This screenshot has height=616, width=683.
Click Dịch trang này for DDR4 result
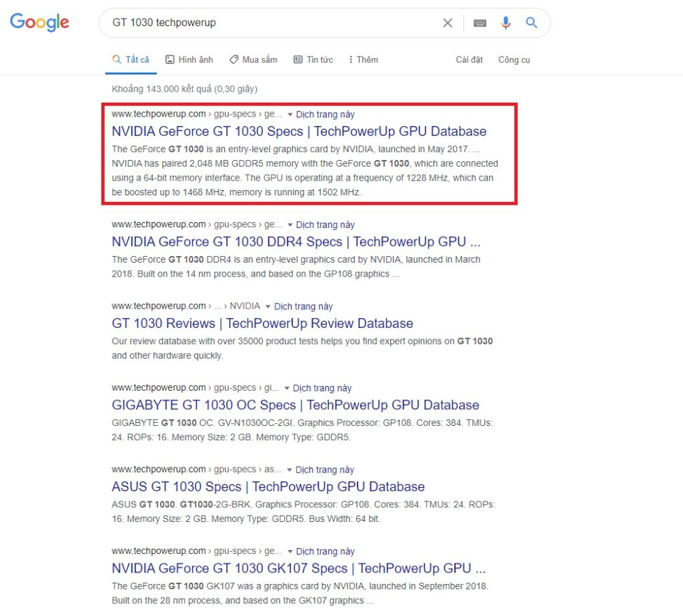[325, 225]
